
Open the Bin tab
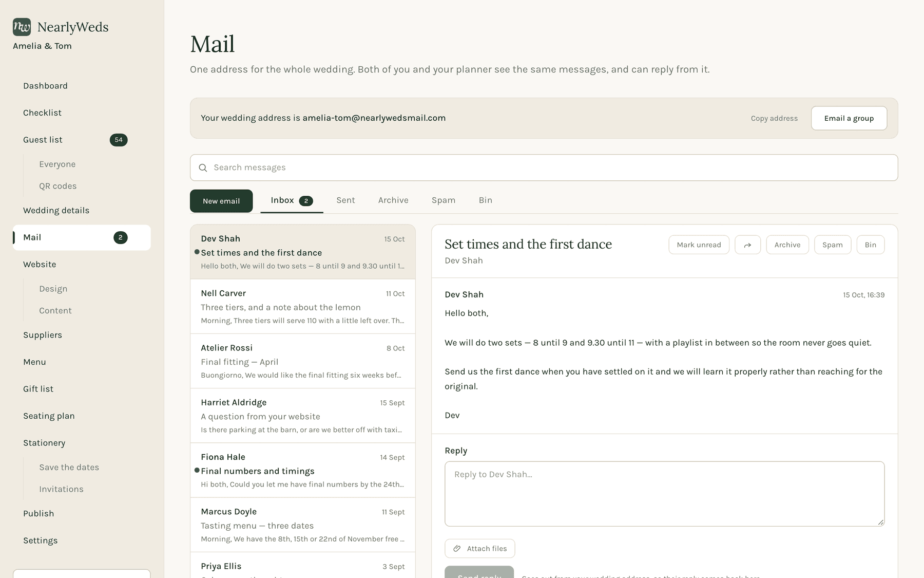pyautogui.click(x=486, y=200)
